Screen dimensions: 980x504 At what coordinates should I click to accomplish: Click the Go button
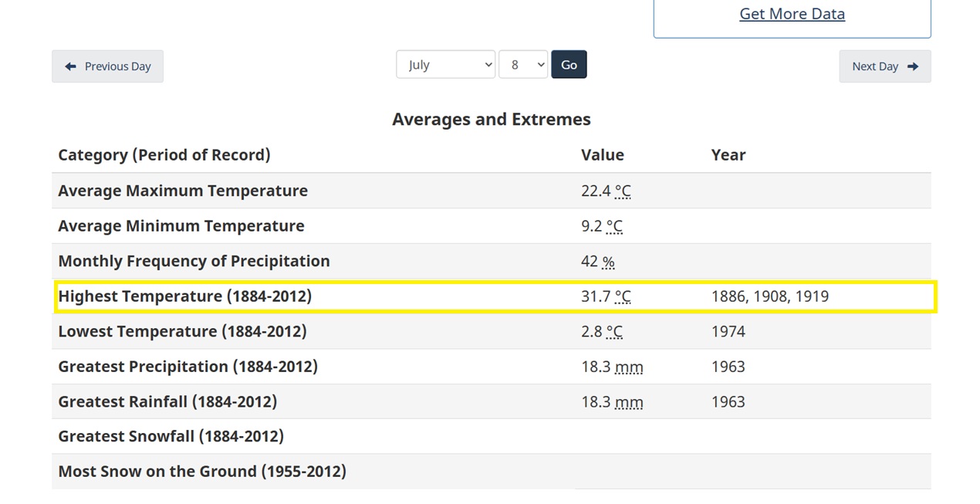click(x=569, y=65)
